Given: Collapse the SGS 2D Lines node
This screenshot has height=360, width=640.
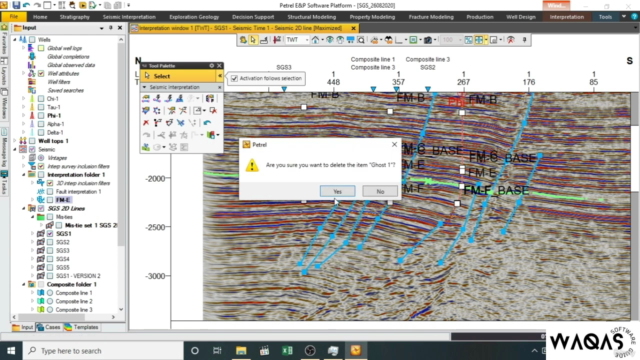Looking at the screenshot, I should (x=24, y=208).
